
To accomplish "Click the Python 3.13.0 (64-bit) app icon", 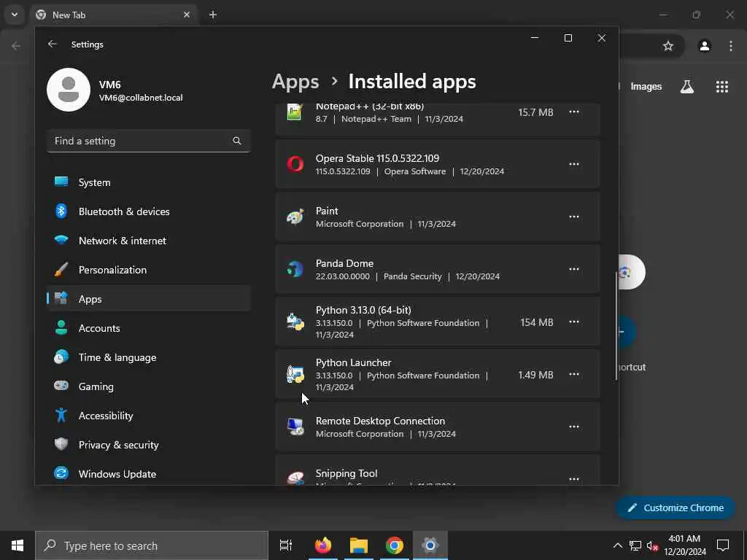I will [295, 322].
